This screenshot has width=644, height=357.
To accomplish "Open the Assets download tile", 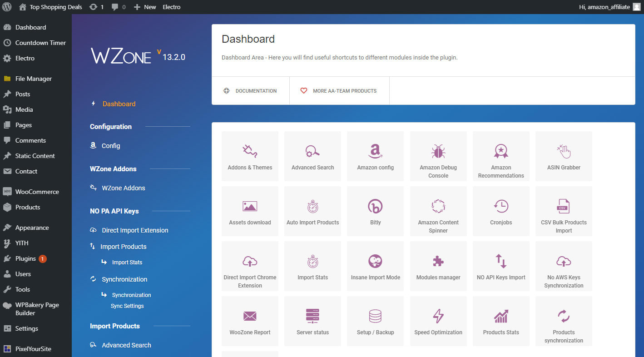I will pos(250,211).
